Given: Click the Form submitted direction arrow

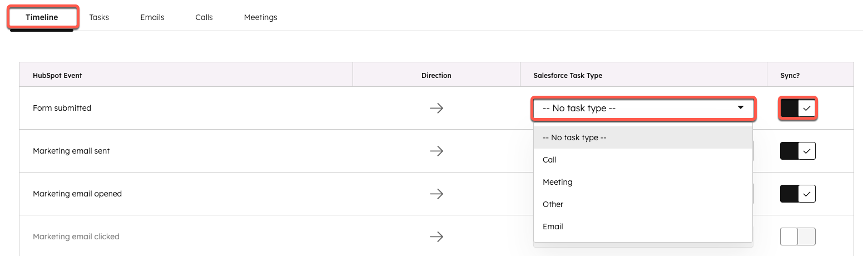Looking at the screenshot, I should pyautogui.click(x=437, y=109).
